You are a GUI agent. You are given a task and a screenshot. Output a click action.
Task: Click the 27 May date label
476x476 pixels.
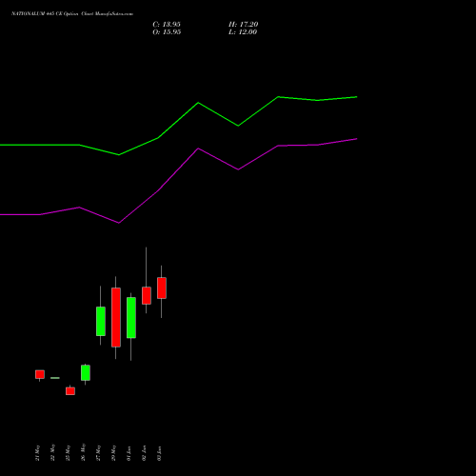tap(98, 453)
